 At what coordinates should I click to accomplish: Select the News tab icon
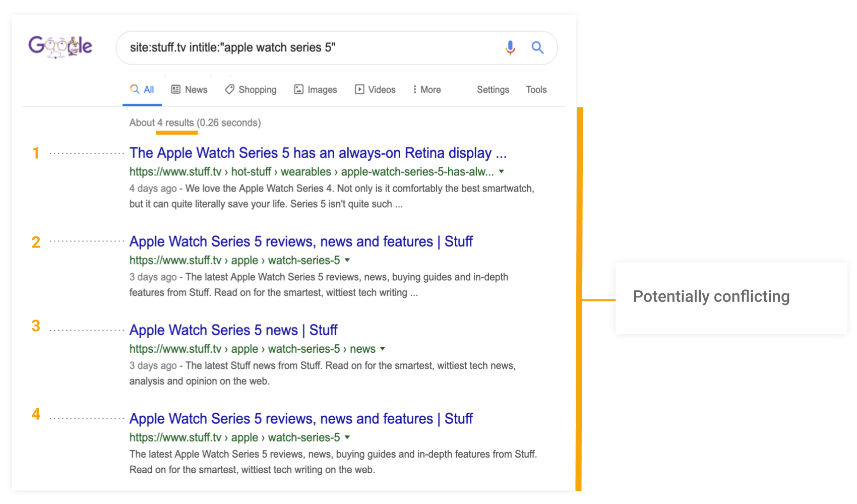(175, 89)
